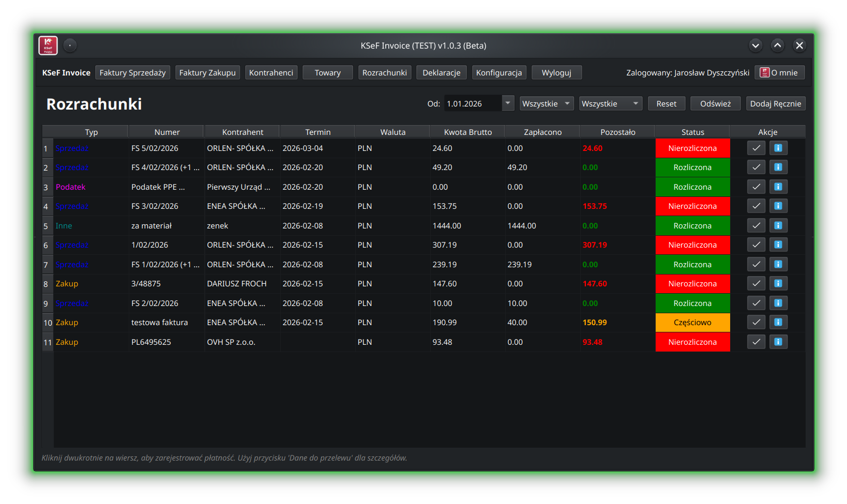Switch to the Kontrahenci section
Viewport: 847px width, 504px height.
pyautogui.click(x=271, y=73)
